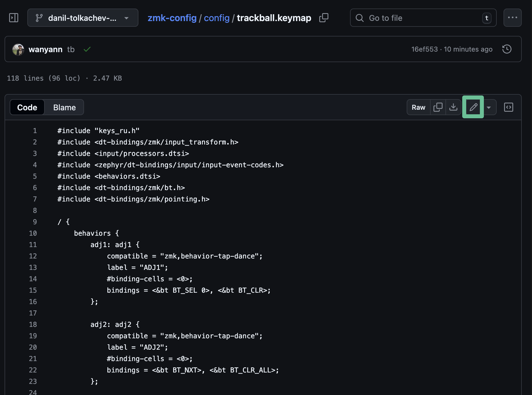Image resolution: width=532 pixels, height=395 pixels.
Task: Copy raw file contents
Action: [438, 107]
